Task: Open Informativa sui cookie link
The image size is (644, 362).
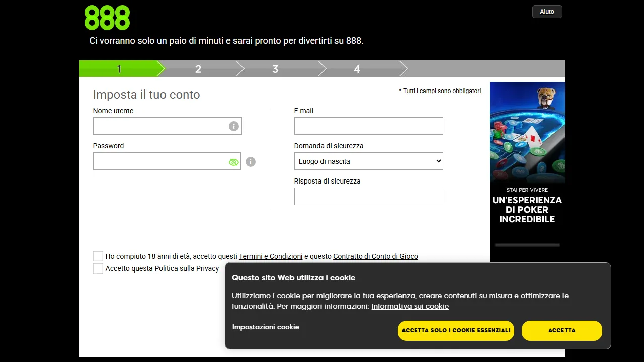Action: pos(410,306)
